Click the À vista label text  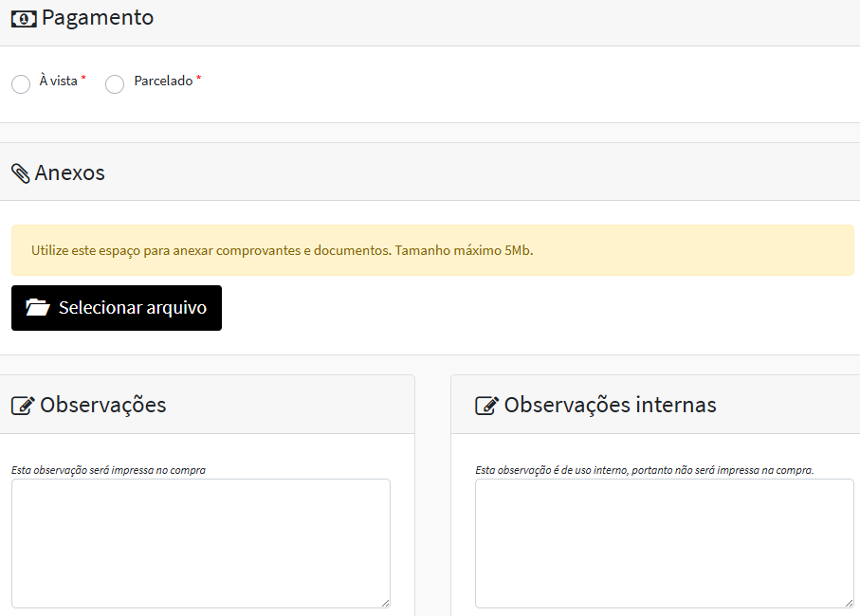pyautogui.click(x=58, y=82)
